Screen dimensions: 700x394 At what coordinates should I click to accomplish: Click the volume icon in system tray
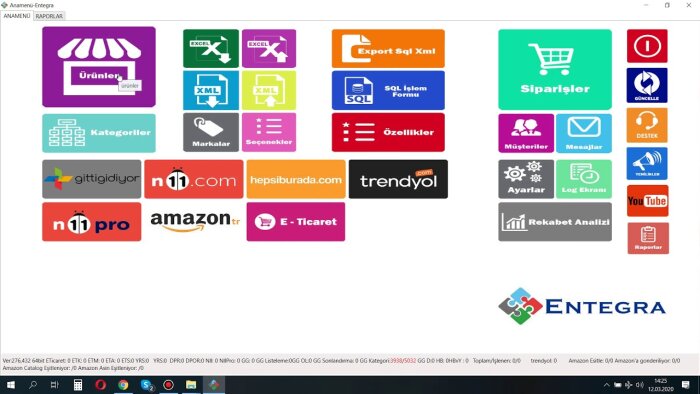coord(640,385)
